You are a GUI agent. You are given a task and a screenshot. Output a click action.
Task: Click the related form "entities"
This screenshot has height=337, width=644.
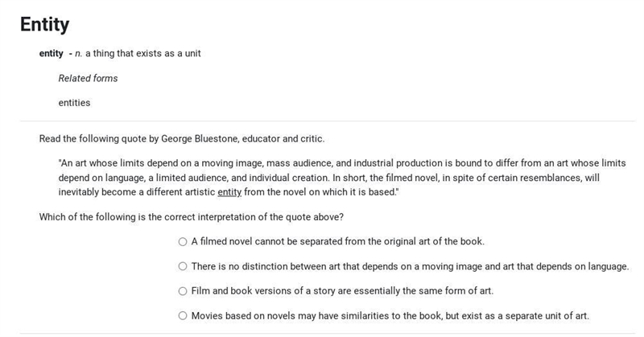coord(74,103)
